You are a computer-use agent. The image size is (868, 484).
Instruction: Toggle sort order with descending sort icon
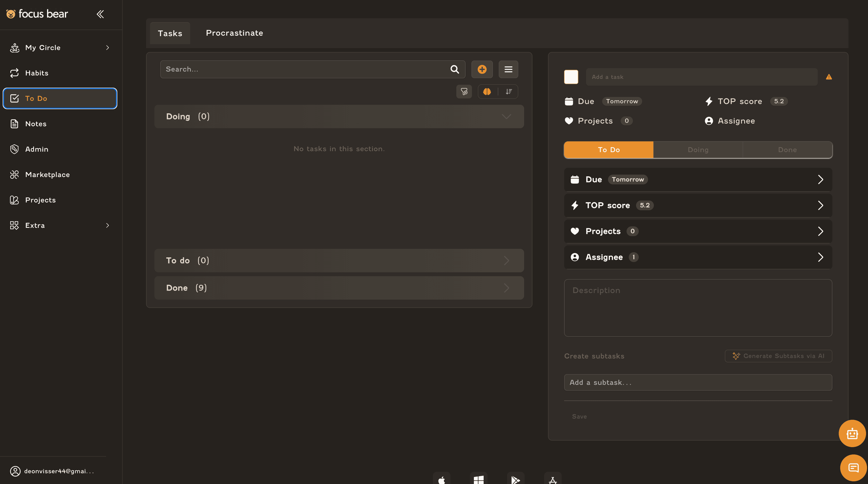[x=509, y=91]
